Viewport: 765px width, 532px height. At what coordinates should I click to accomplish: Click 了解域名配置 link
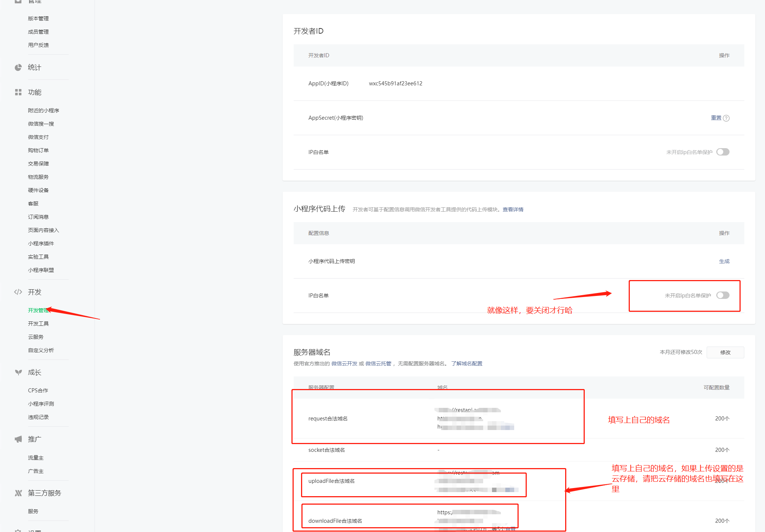tap(467, 364)
